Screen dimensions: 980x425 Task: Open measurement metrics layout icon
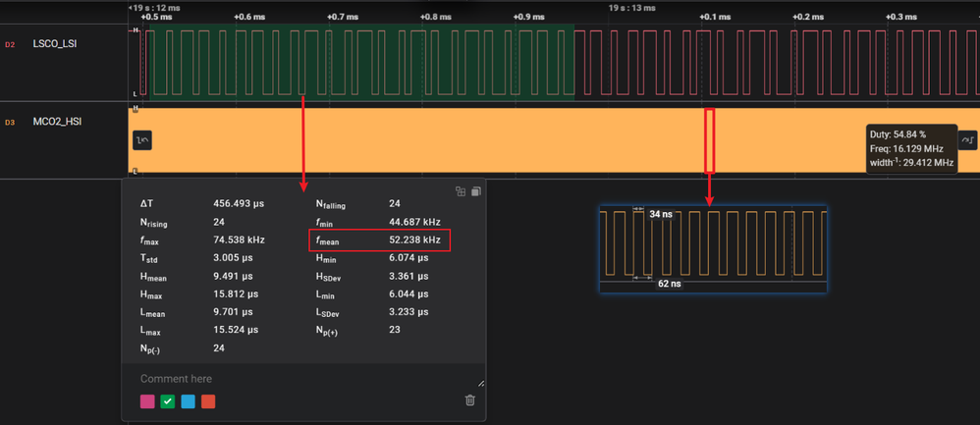click(x=460, y=192)
